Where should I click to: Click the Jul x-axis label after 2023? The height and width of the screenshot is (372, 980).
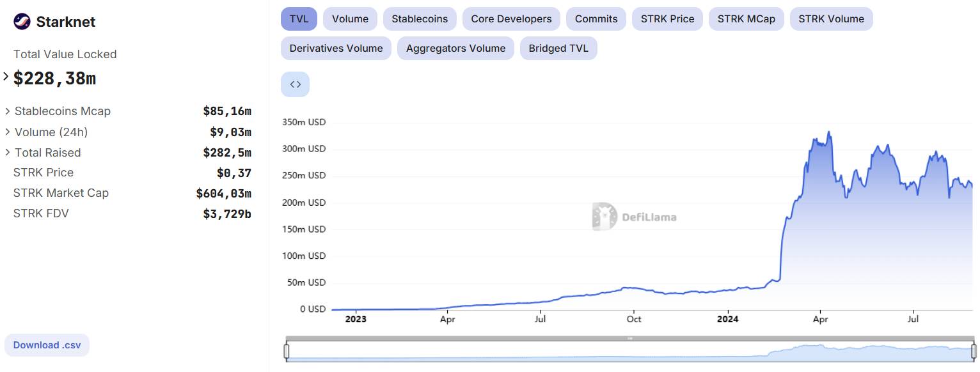point(541,319)
